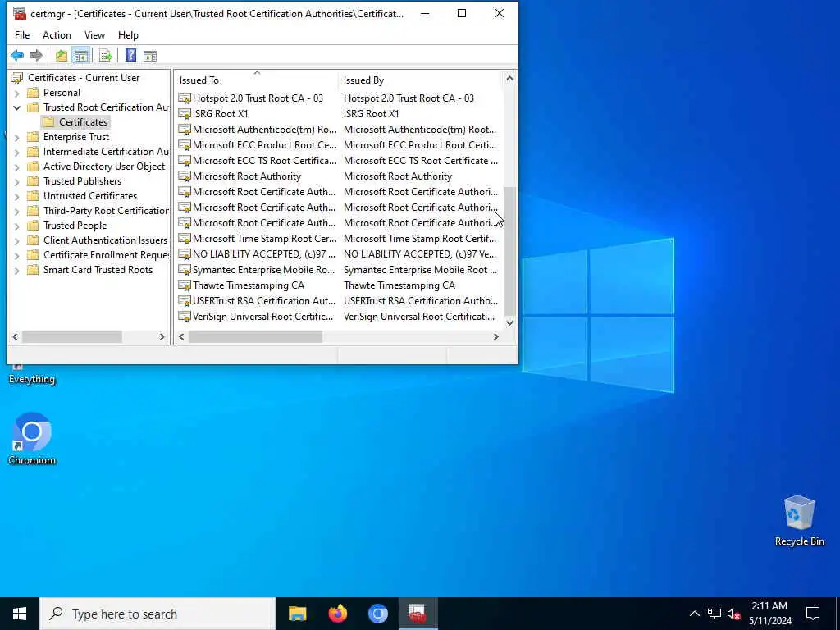This screenshot has height=630, width=840.
Task: Select Microsoft ECC TS Root certificate row
Action: (339, 160)
